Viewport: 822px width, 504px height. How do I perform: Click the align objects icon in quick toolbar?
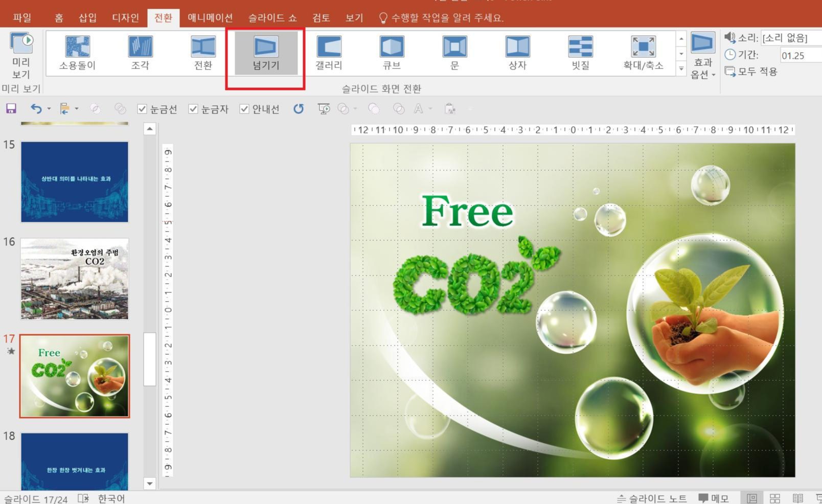coord(65,108)
